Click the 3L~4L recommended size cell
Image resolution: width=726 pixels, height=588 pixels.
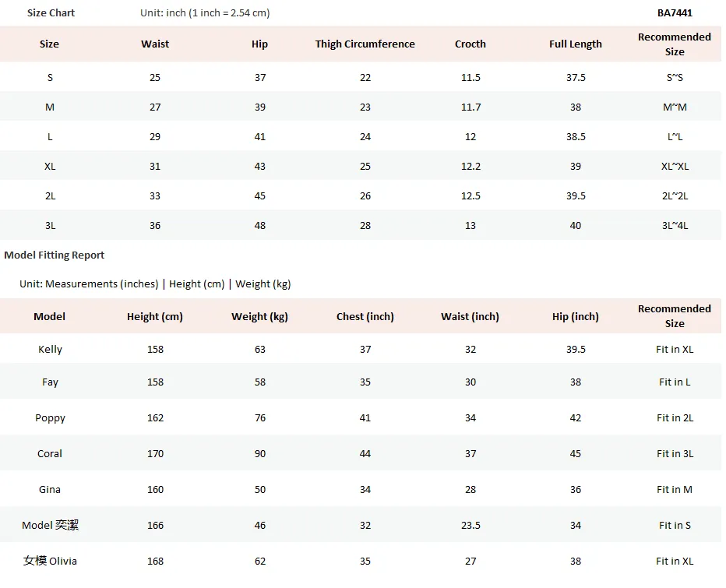pyautogui.click(x=675, y=226)
